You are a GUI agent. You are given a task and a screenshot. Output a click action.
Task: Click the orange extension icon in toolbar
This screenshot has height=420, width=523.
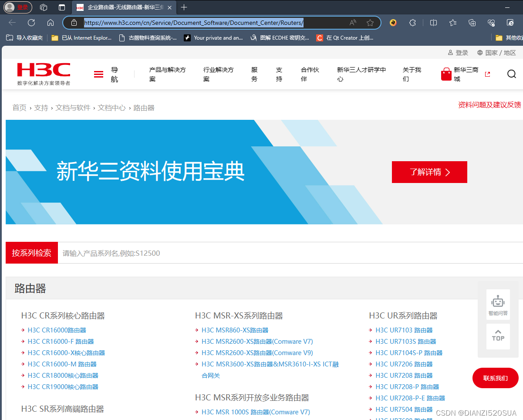393,23
